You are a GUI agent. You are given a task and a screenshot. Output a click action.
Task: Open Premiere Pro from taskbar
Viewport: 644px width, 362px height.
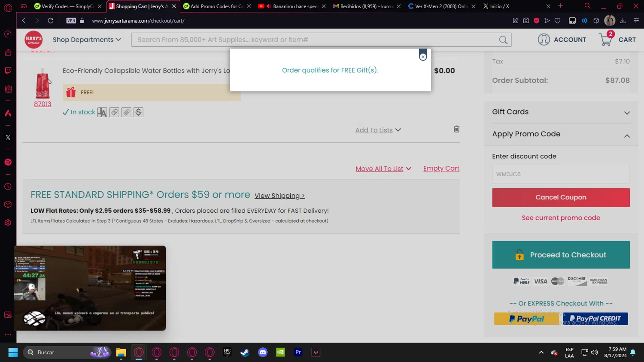[x=298, y=353]
